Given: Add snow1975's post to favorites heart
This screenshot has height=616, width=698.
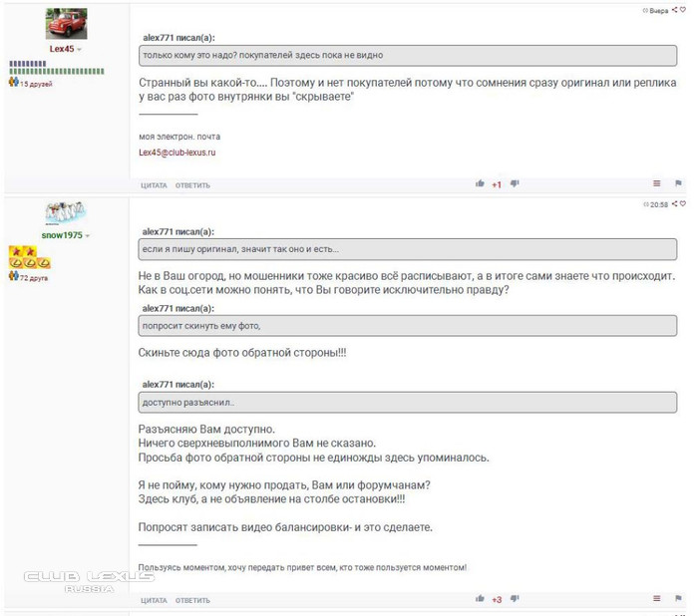Looking at the screenshot, I should [682, 204].
